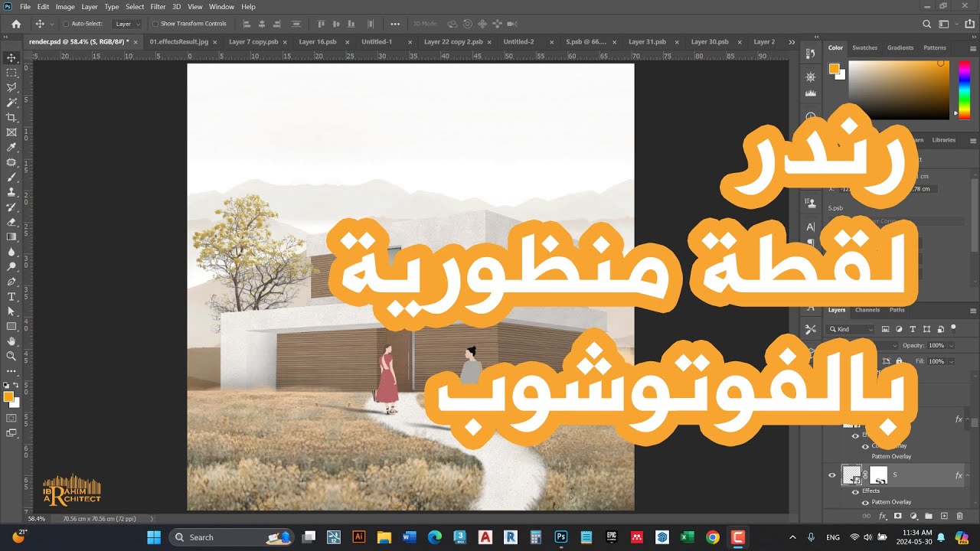This screenshot has width=980, height=551.
Task: Select the Spot Healing Brush tool
Action: coord(11,162)
